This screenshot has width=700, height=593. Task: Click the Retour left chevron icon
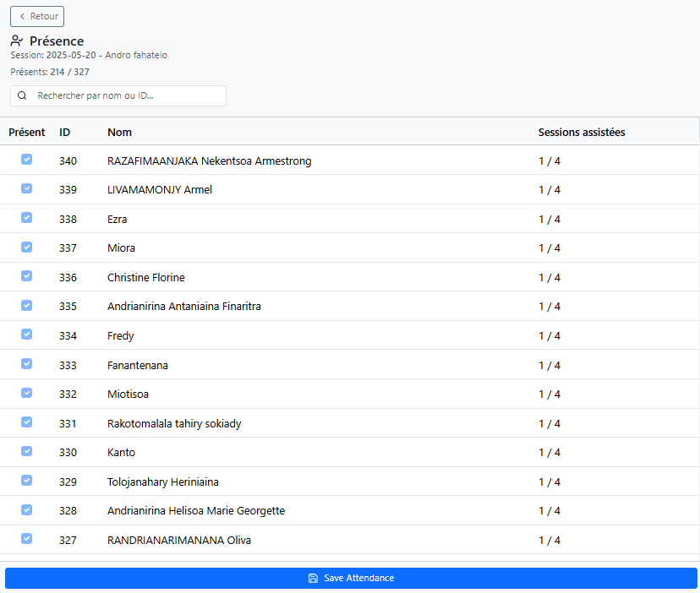coord(22,16)
